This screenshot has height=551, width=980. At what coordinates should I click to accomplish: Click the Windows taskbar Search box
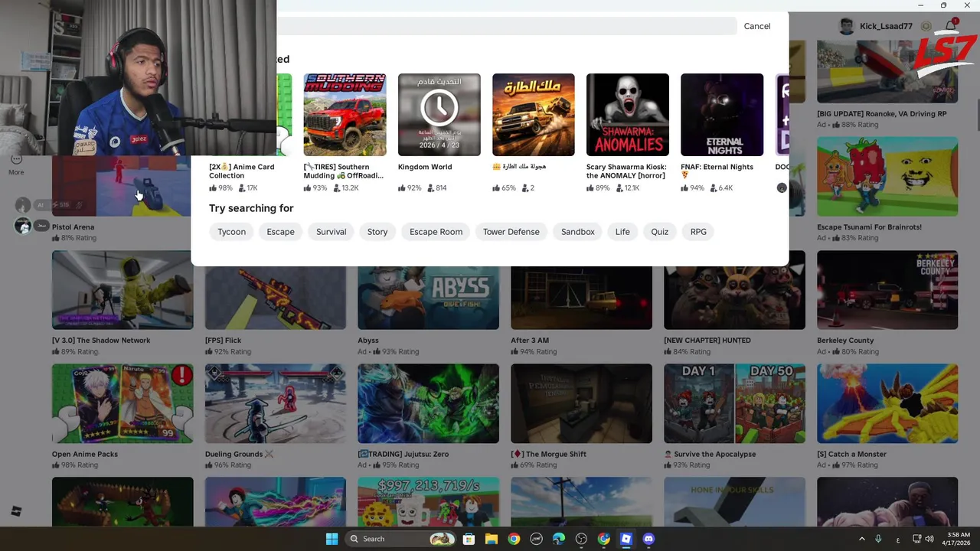400,539
